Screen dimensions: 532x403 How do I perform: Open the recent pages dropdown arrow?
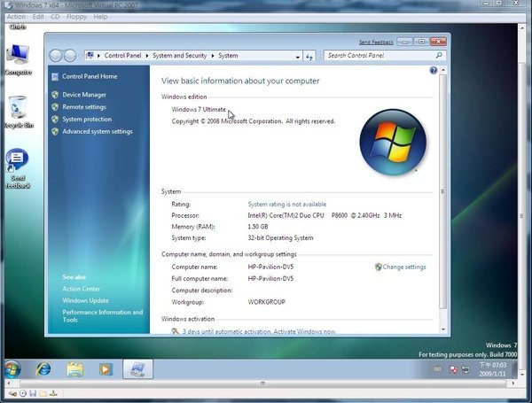[80, 56]
